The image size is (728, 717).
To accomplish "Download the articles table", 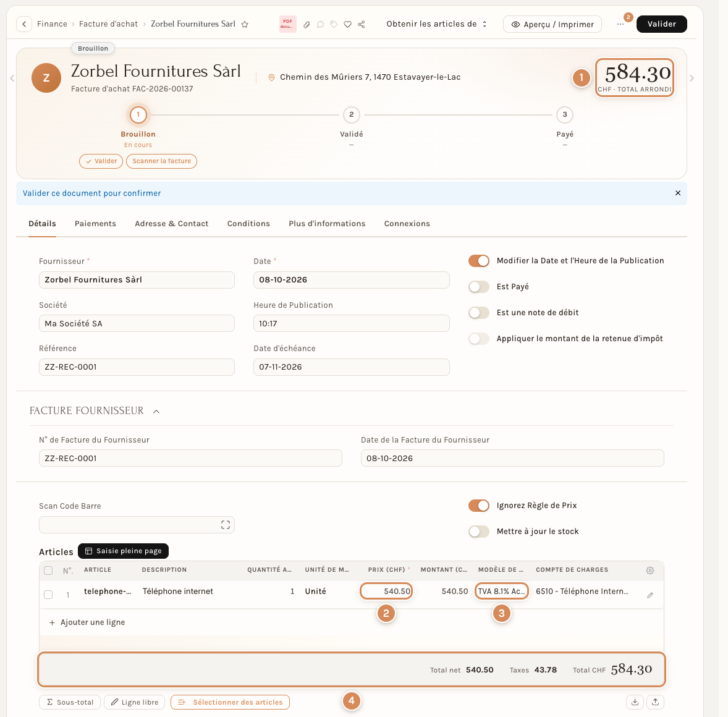I will (x=635, y=702).
